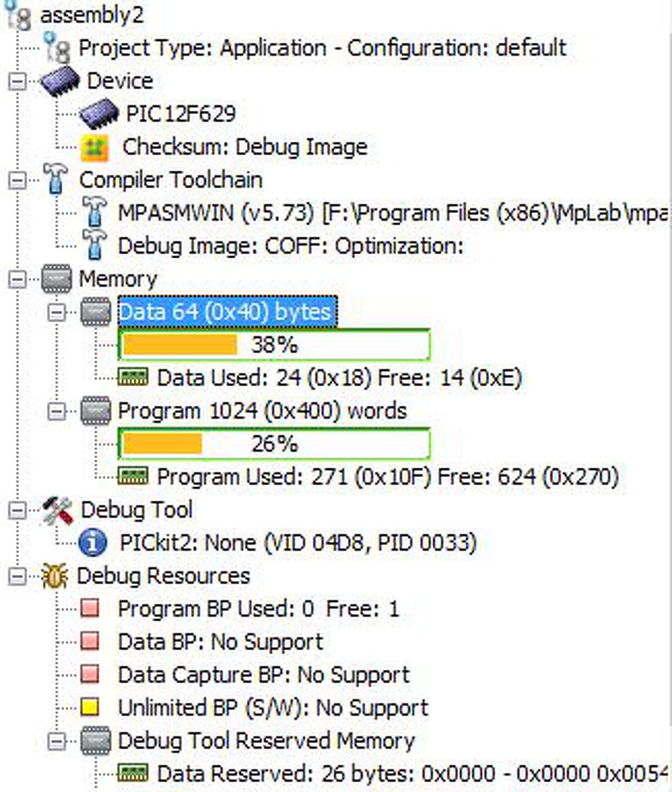672x792 pixels.
Task: Collapse the Program 1024 words node
Action: (x=57, y=411)
